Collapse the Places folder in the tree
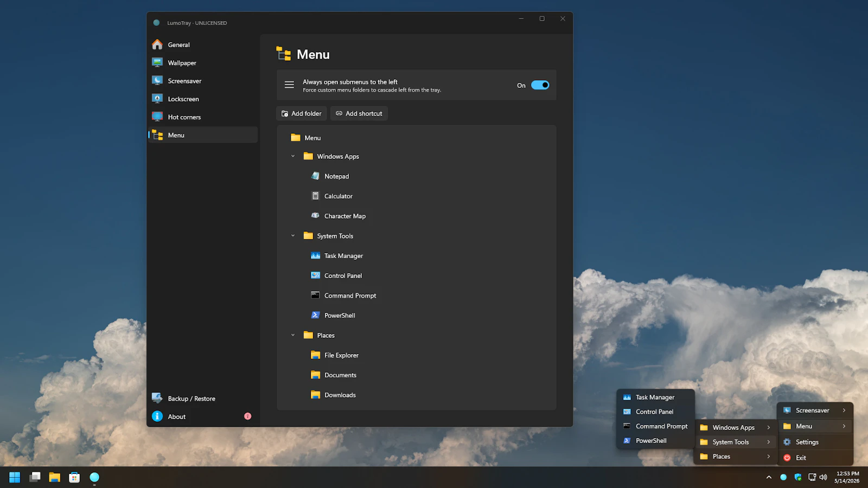Image resolution: width=868 pixels, height=488 pixels. pyautogui.click(x=293, y=335)
